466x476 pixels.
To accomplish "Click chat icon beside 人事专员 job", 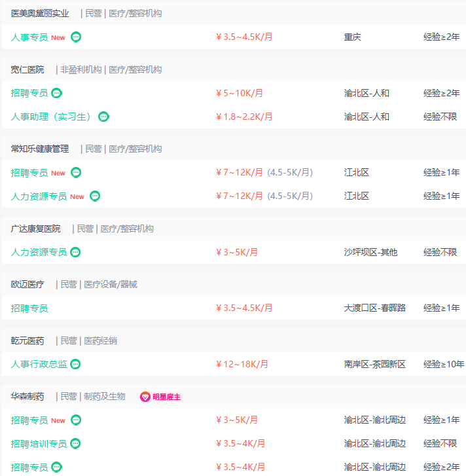I will (x=76, y=37).
